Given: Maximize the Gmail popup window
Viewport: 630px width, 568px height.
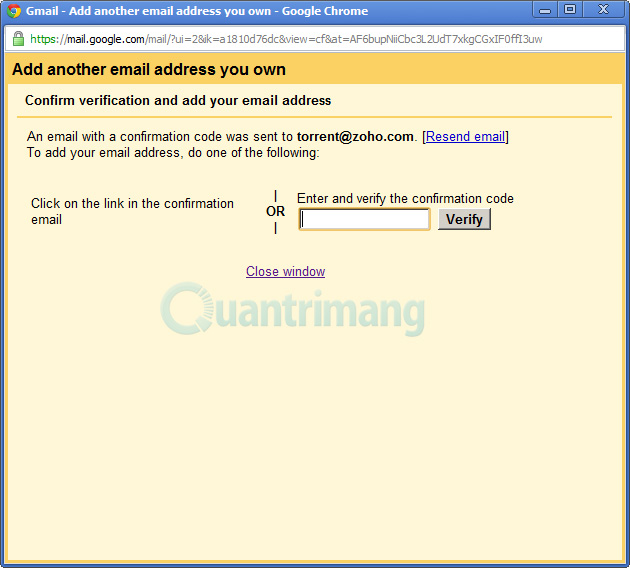Looking at the screenshot, I should 570,10.
